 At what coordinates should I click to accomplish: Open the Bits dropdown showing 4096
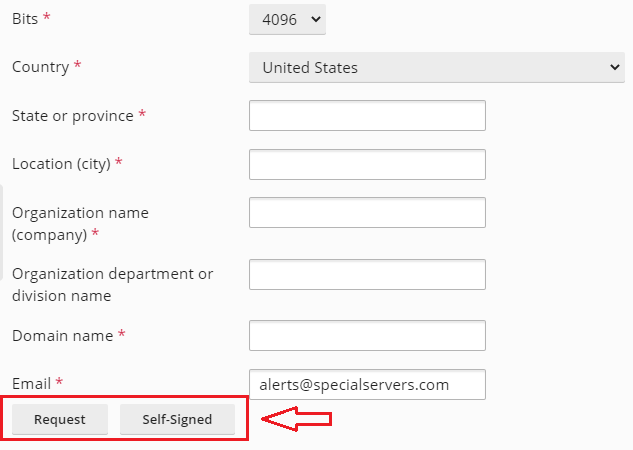(287, 19)
